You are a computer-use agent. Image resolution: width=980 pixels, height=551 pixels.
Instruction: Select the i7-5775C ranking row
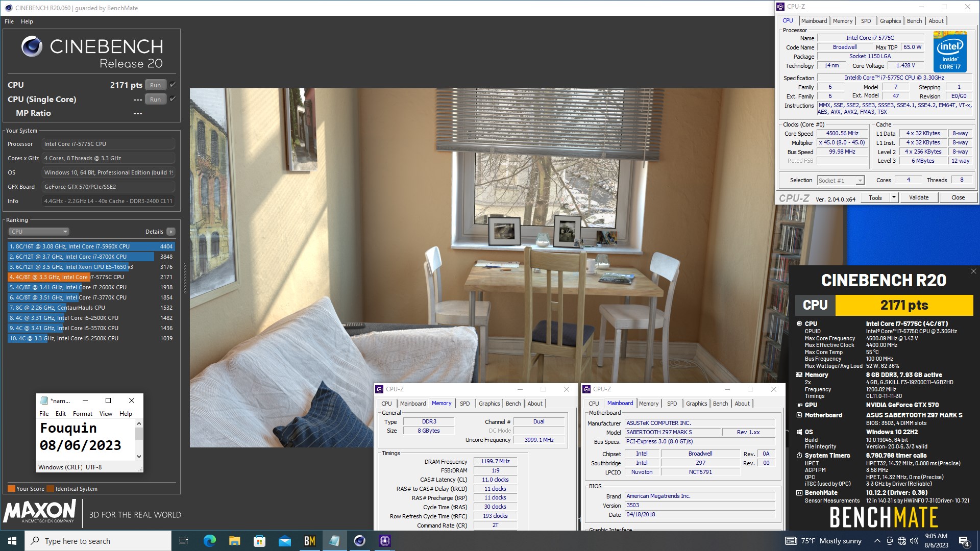91,277
